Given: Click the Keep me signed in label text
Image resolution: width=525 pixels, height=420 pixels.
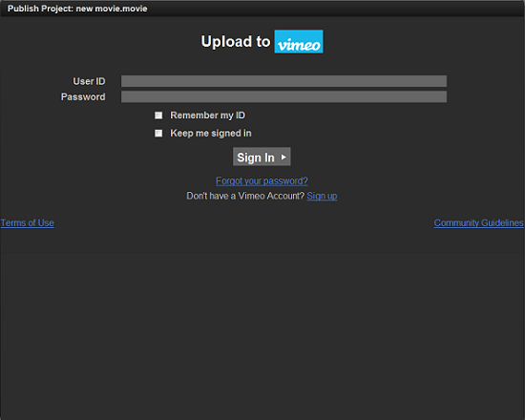Looking at the screenshot, I should point(211,134).
